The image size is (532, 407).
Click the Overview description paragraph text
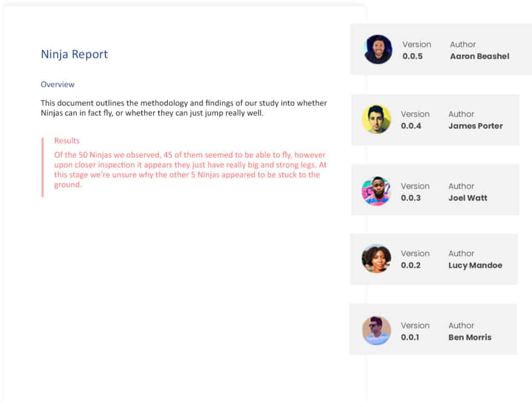[183, 108]
